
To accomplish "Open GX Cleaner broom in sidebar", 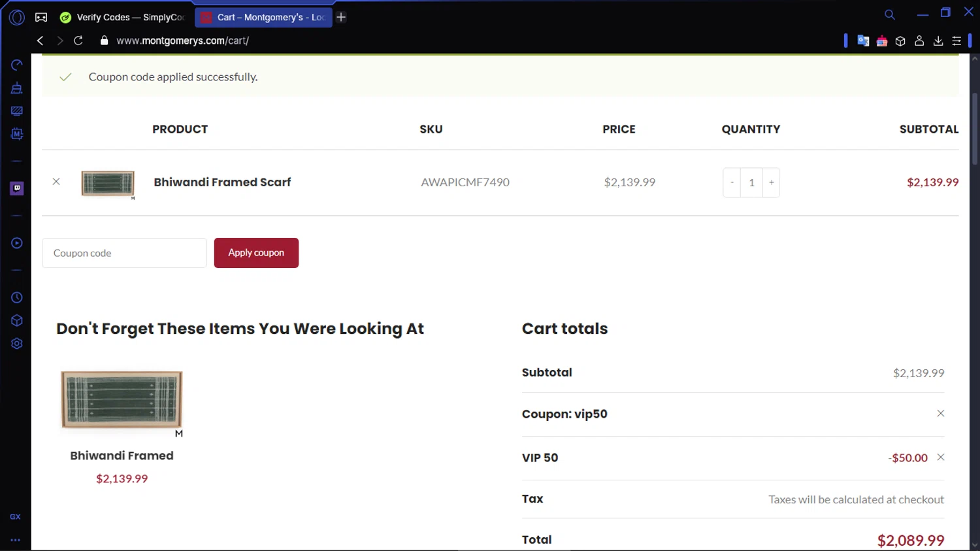I will [17, 88].
